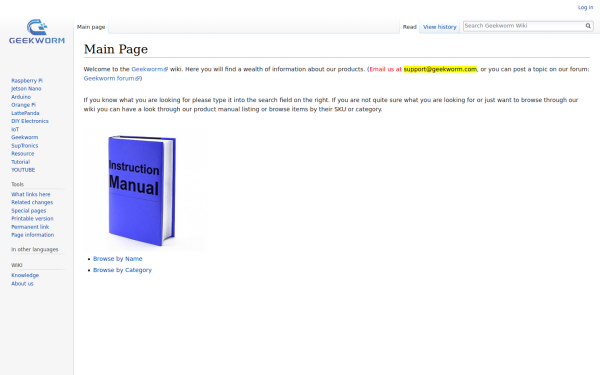Viewport: 600px width, 375px height.
Task: Click the Geekworm logo
Action: [37, 31]
